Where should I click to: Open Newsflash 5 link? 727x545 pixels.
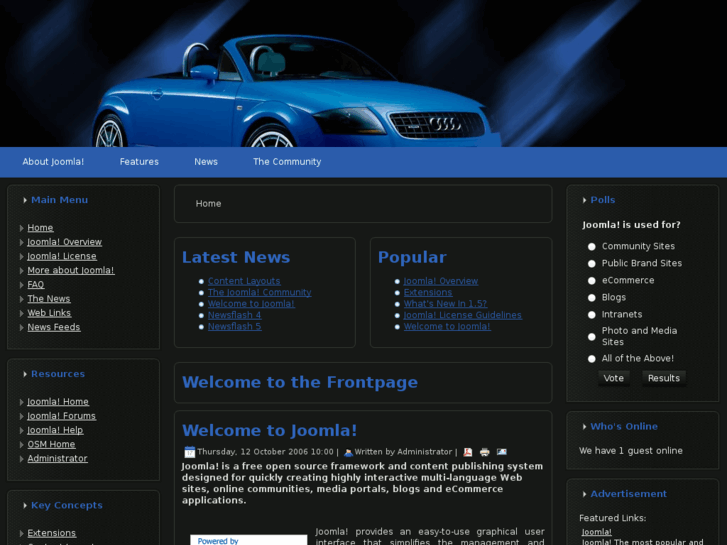(x=235, y=327)
